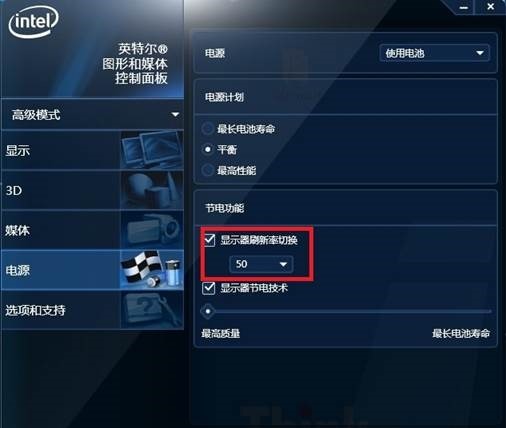506x428 pixels.
Task: Open the 显示 display monitors icon
Action: coord(152,149)
